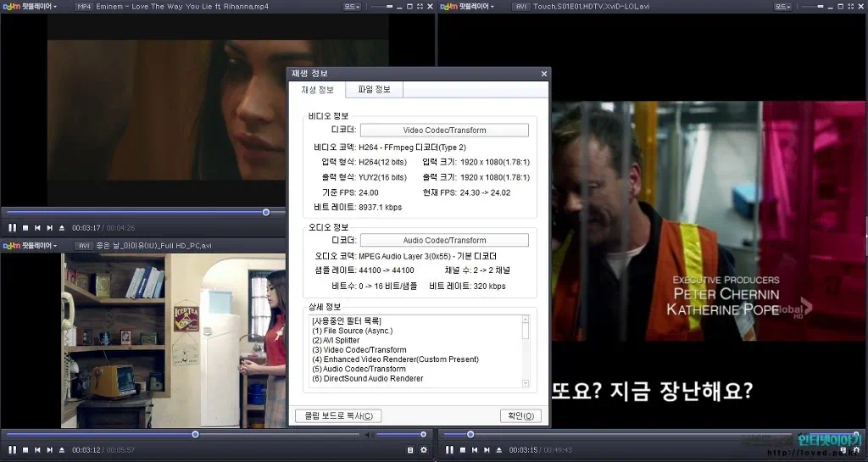
Task: Toggle fullscreen icon in Eminem player title bar
Action: click(x=420, y=7)
